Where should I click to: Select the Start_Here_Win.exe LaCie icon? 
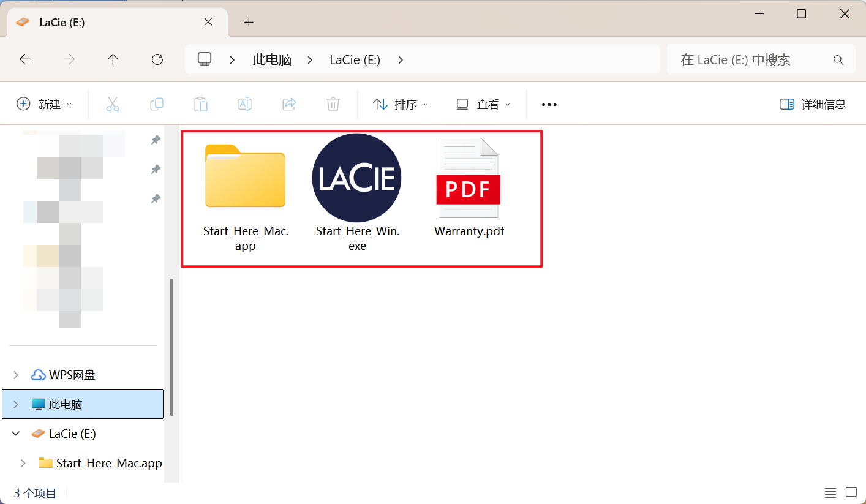point(356,178)
